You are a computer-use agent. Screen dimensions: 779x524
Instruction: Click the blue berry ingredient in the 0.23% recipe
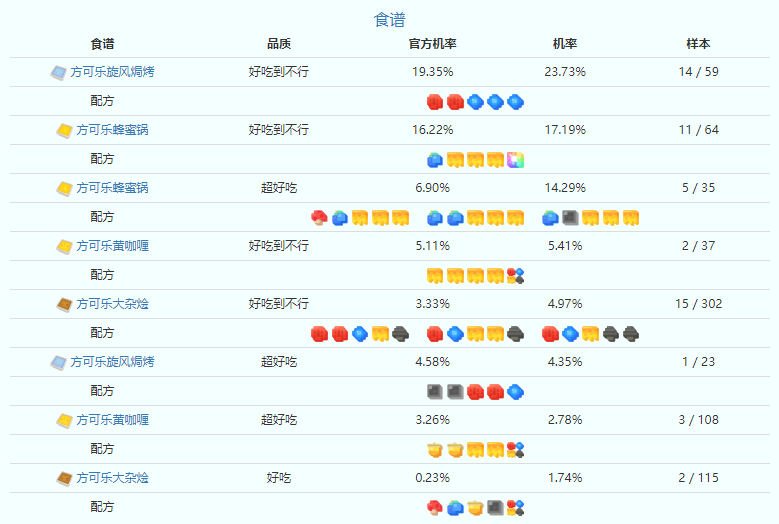click(x=455, y=508)
